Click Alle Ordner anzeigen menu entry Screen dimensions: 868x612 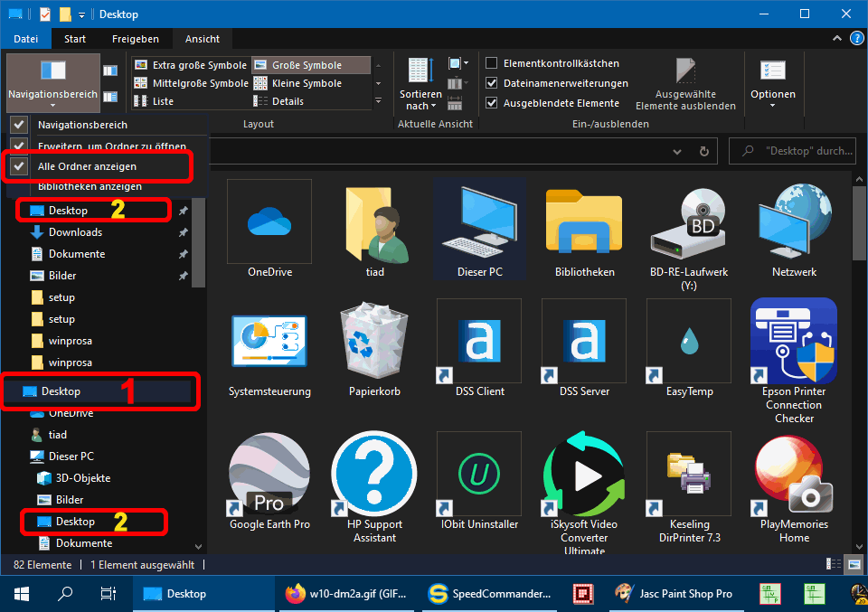[x=88, y=166]
